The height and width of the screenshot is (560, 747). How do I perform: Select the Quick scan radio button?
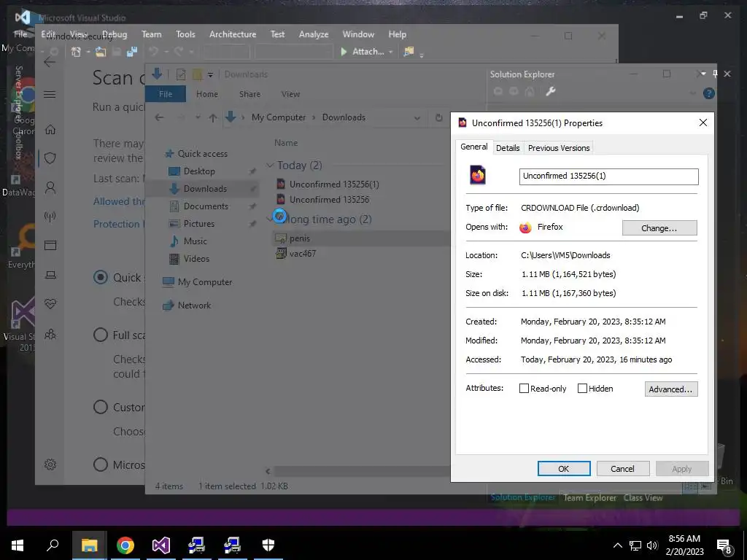(x=101, y=277)
